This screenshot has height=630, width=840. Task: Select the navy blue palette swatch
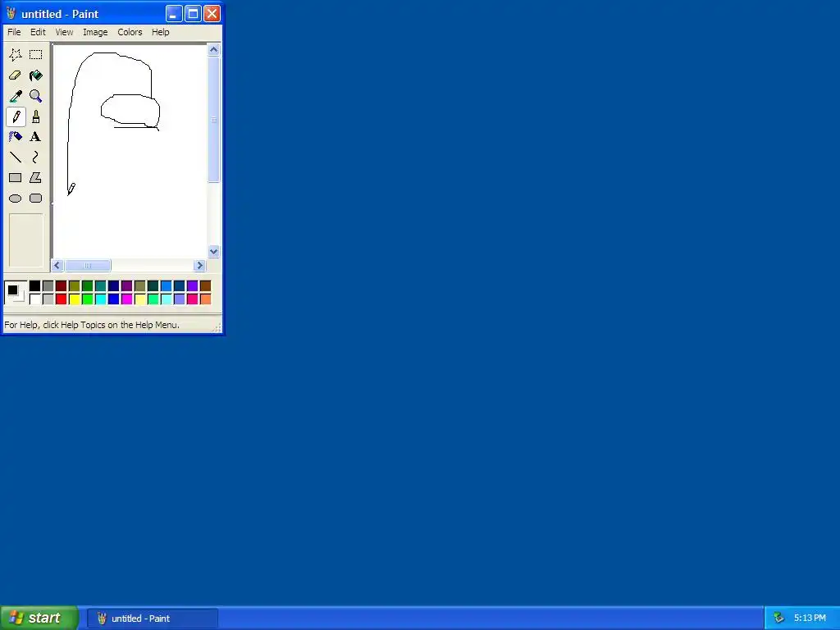(113, 286)
